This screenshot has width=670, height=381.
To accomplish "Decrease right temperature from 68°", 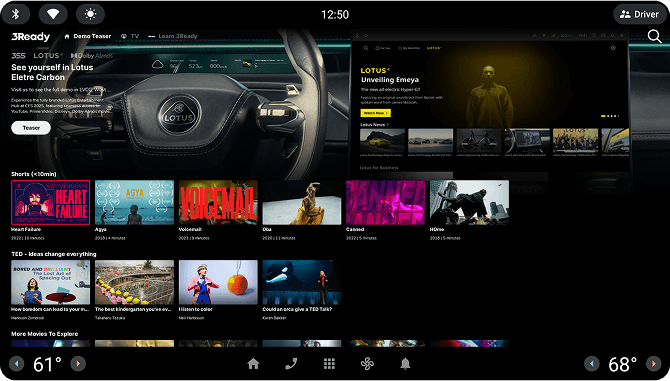I will (x=592, y=364).
